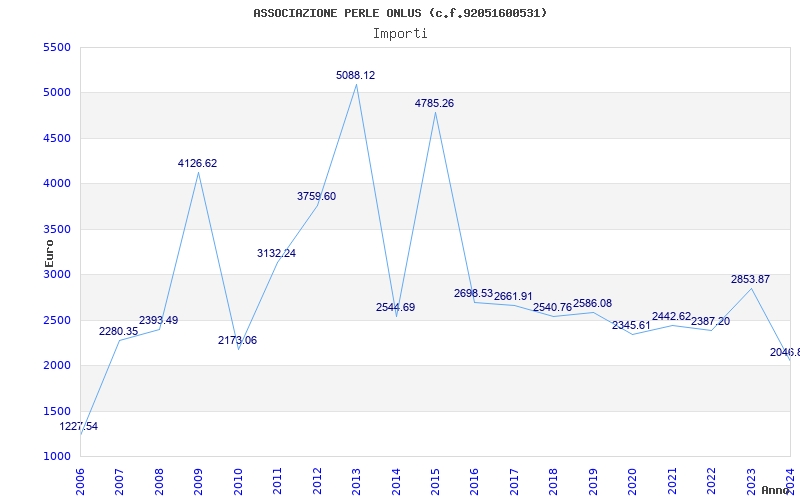Screen dimensions: 800x500
Task: Click x-axis year label 2013
Action: point(356,482)
